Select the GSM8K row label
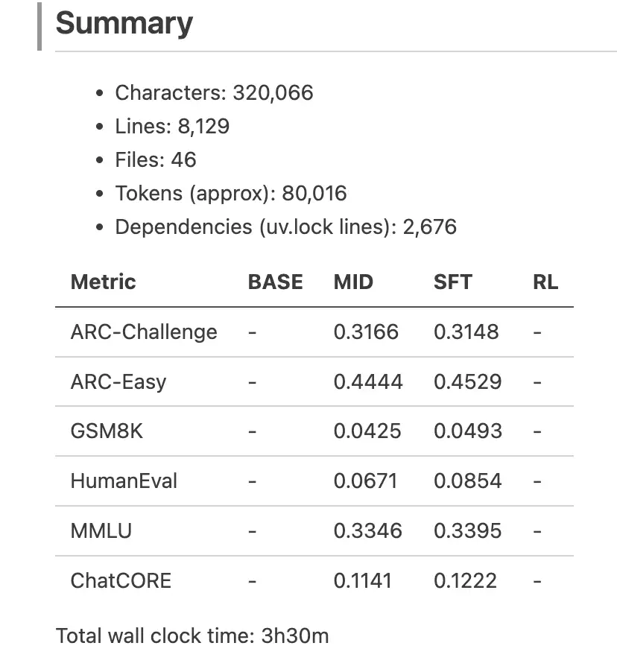The width and height of the screenshot is (617, 672). click(107, 431)
